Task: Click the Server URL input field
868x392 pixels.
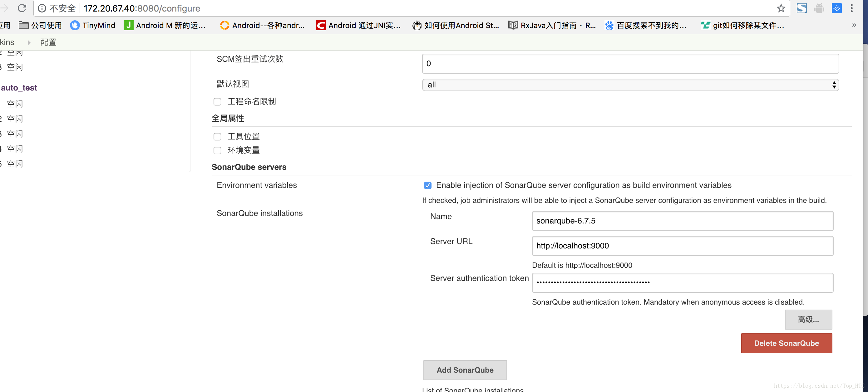Action: (682, 246)
